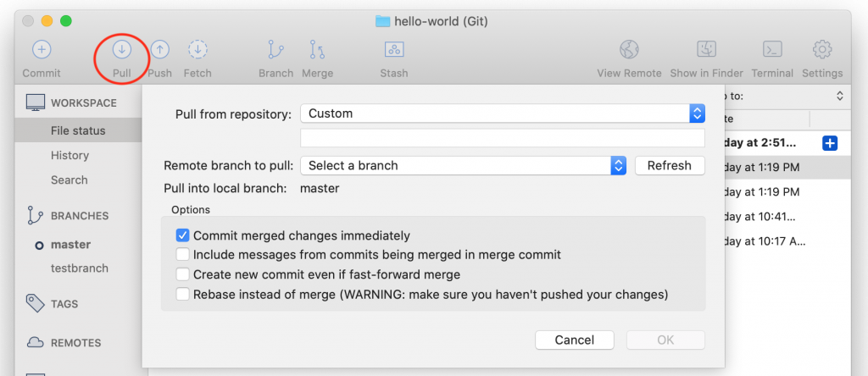Enable Rebase instead of merge option
868x376 pixels.
(182, 294)
